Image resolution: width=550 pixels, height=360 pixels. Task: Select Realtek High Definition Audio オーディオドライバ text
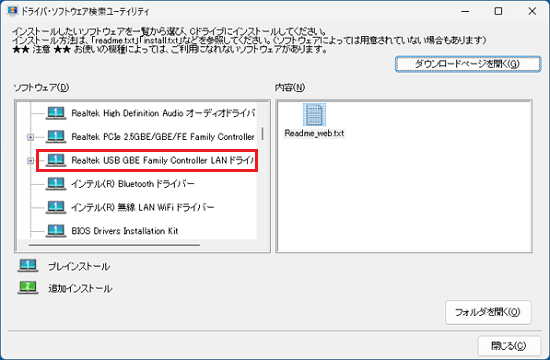pyautogui.click(x=163, y=113)
